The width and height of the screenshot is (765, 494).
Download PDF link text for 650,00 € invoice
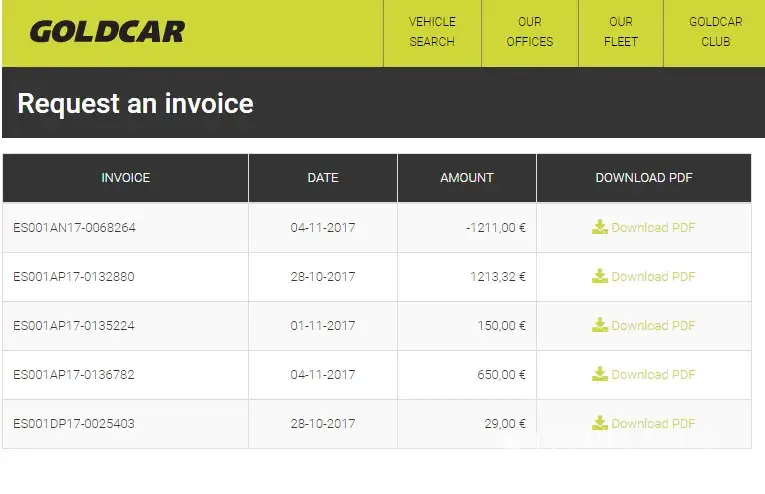coord(653,375)
